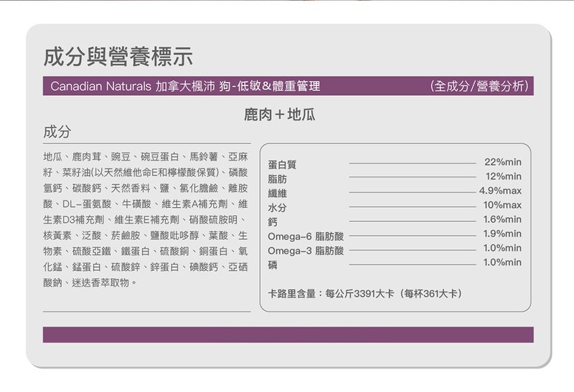The image size is (574, 392).
Task: Click the (全成分/營養分析) label
Action: coord(478,87)
